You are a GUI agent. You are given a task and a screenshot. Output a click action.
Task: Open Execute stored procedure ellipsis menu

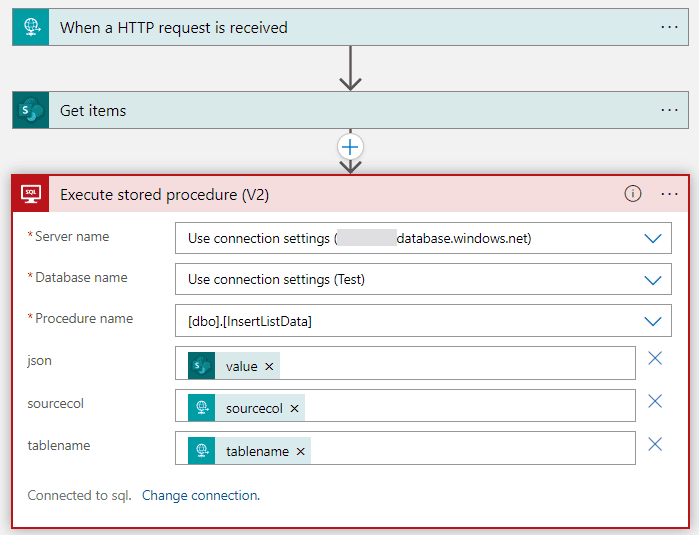point(669,194)
